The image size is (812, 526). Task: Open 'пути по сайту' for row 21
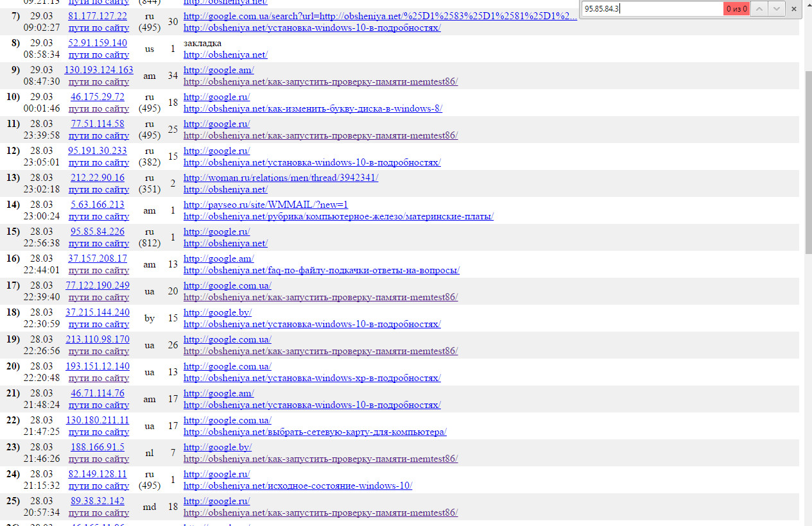pyautogui.click(x=99, y=405)
